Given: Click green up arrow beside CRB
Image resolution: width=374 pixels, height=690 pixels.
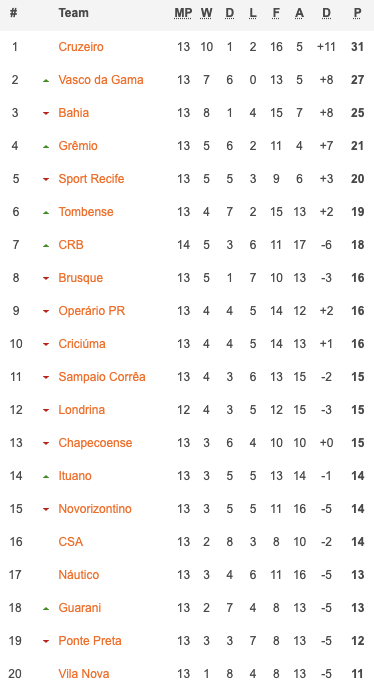Looking at the screenshot, I should (x=46, y=246).
